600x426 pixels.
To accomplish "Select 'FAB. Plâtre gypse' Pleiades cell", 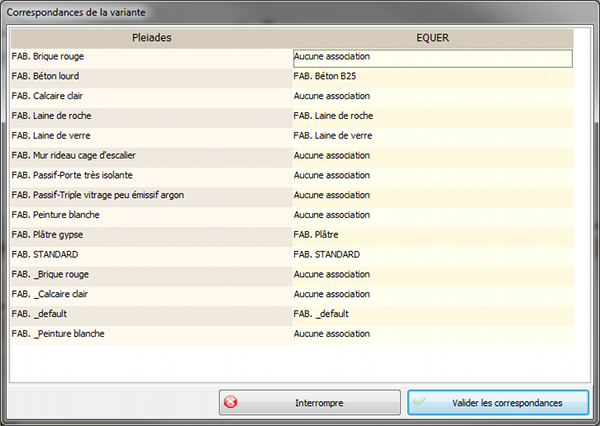I will [x=152, y=237].
